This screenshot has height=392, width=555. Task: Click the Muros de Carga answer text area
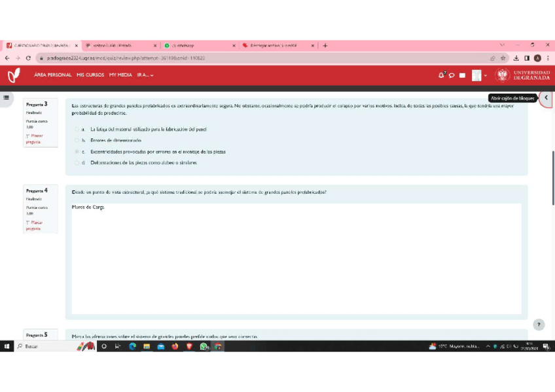(296, 258)
